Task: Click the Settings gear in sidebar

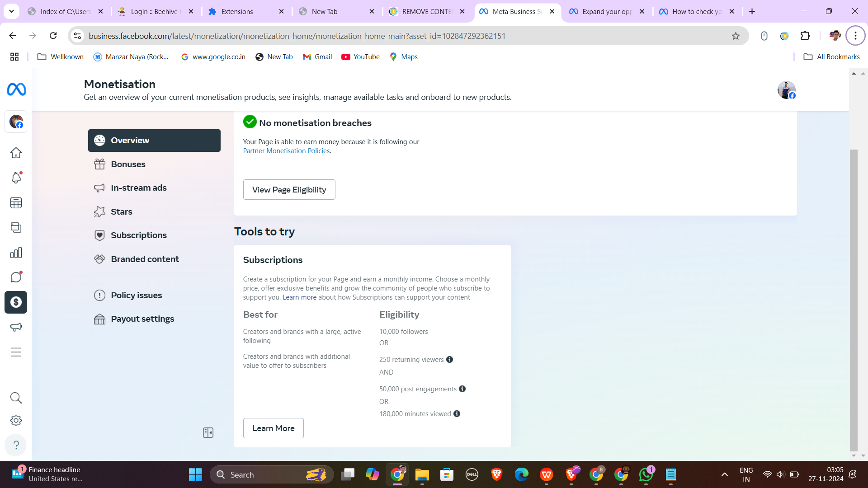Action: pyautogui.click(x=16, y=421)
